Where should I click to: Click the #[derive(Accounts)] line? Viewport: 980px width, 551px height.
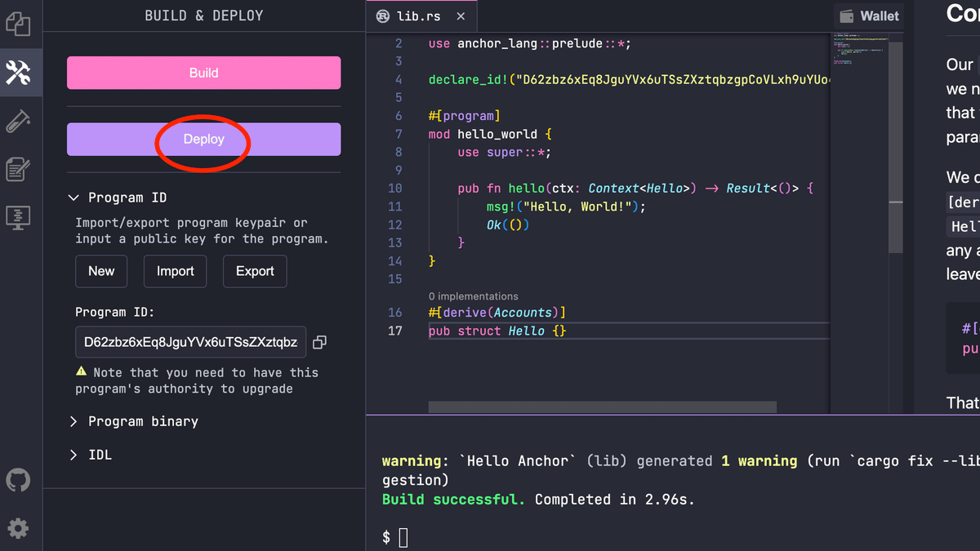[x=497, y=313]
